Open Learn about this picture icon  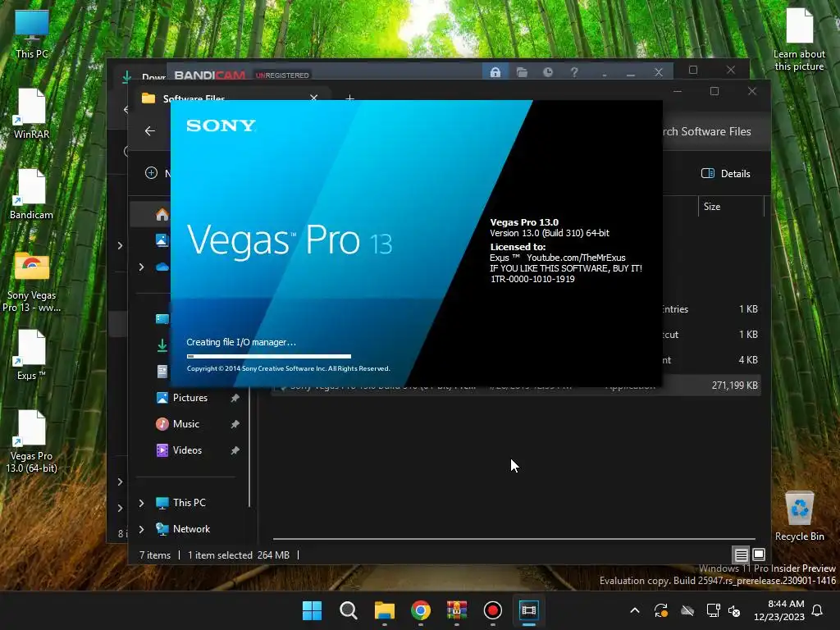coord(799,39)
